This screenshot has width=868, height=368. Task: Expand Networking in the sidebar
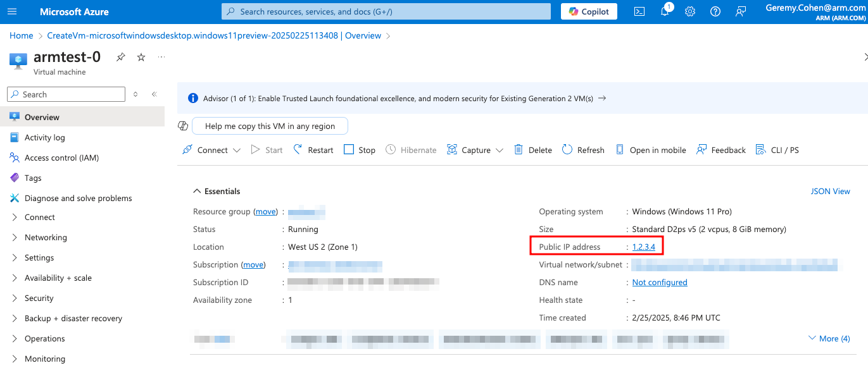[x=46, y=237]
